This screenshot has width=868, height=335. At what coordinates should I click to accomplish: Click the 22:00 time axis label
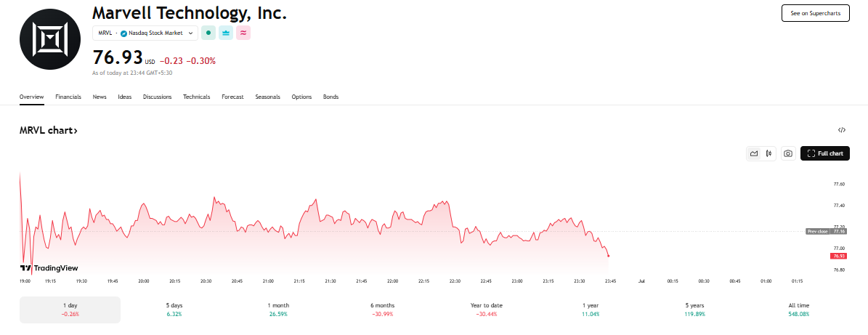pos(392,281)
